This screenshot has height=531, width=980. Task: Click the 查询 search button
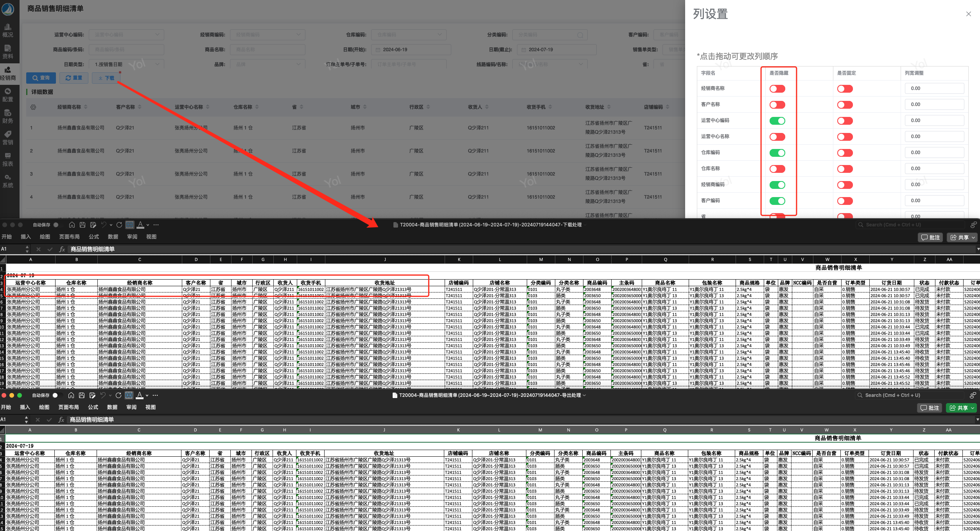(x=41, y=78)
